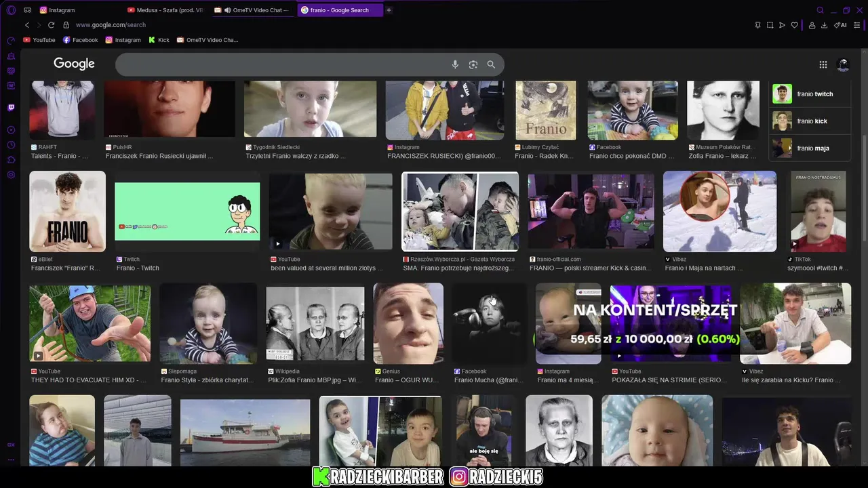Screen dimensions: 868x488
Task: Open downloads icon in toolbar
Action: [x=824, y=25]
